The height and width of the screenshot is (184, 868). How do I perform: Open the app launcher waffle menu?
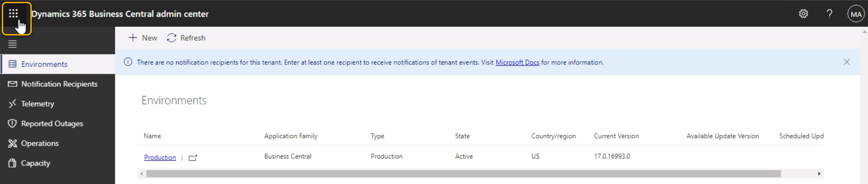pos(14,14)
